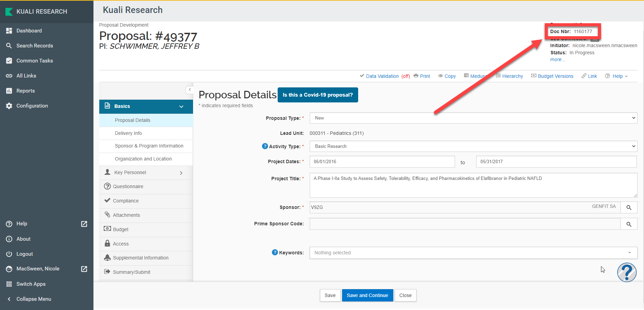
Task: Open the Medusa view toggle
Action: 476,76
